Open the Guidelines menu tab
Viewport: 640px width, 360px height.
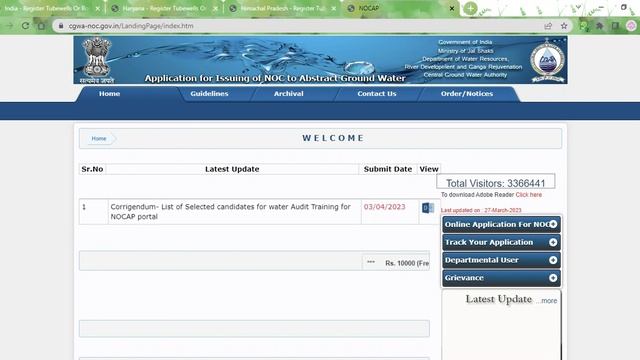209,93
